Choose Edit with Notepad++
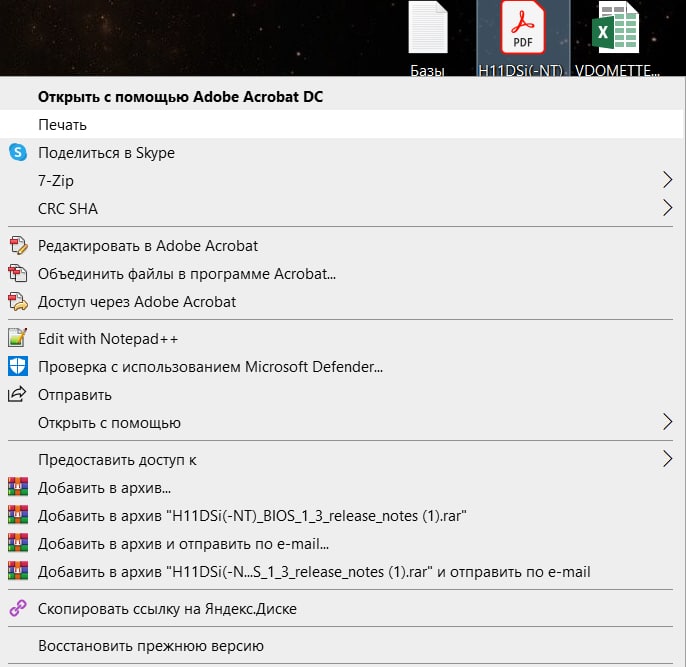Viewport: 686px width, 667px height. coord(341,339)
